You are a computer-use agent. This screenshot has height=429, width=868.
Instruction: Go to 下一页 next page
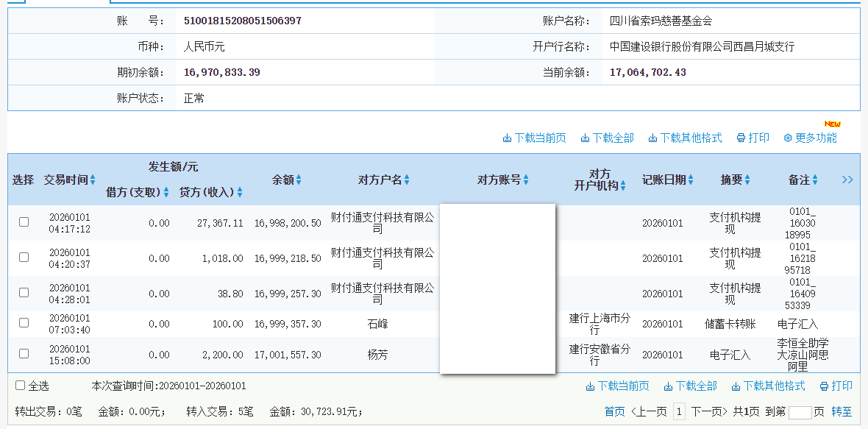click(709, 411)
